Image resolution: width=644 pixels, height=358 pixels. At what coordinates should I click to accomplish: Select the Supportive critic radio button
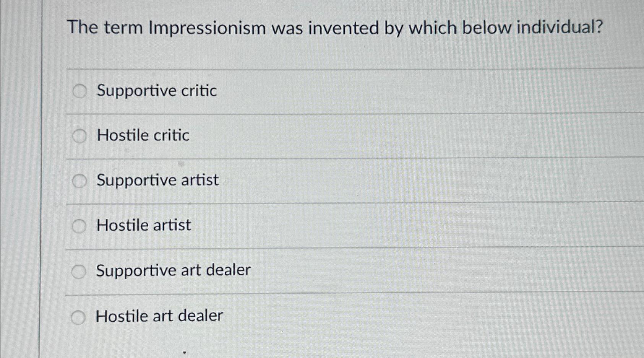click(x=79, y=91)
